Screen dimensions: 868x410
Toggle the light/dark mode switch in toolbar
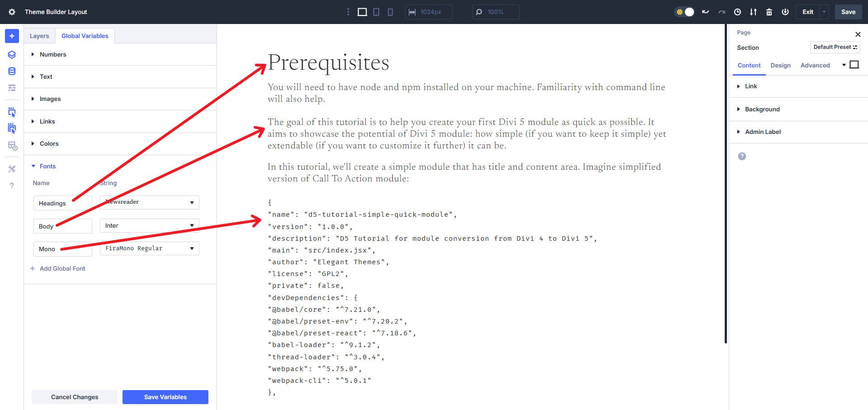[684, 12]
